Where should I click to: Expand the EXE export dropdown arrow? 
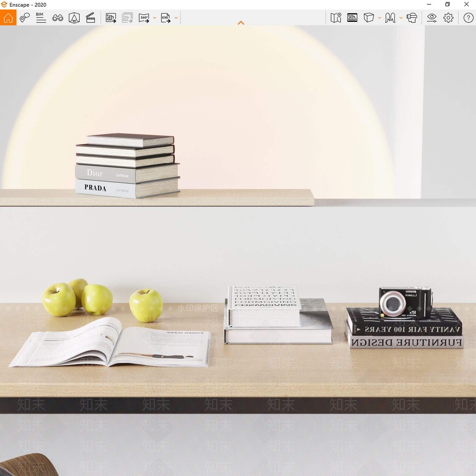[x=176, y=18]
